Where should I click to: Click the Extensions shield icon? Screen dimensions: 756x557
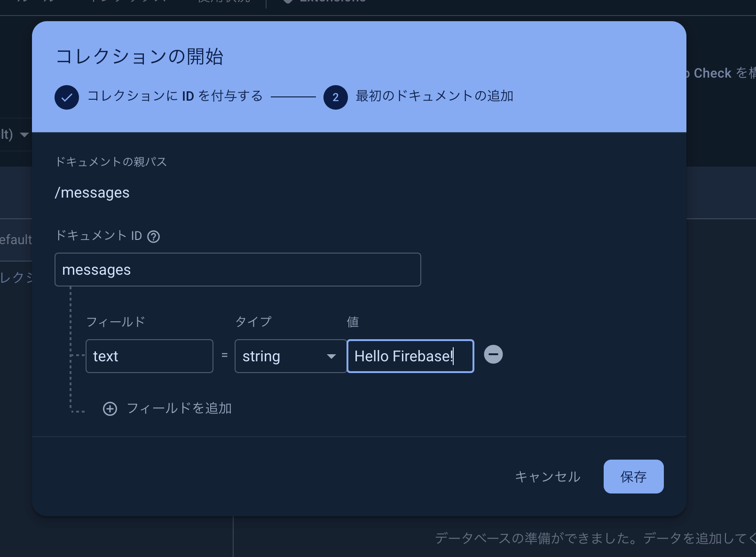pos(287,2)
